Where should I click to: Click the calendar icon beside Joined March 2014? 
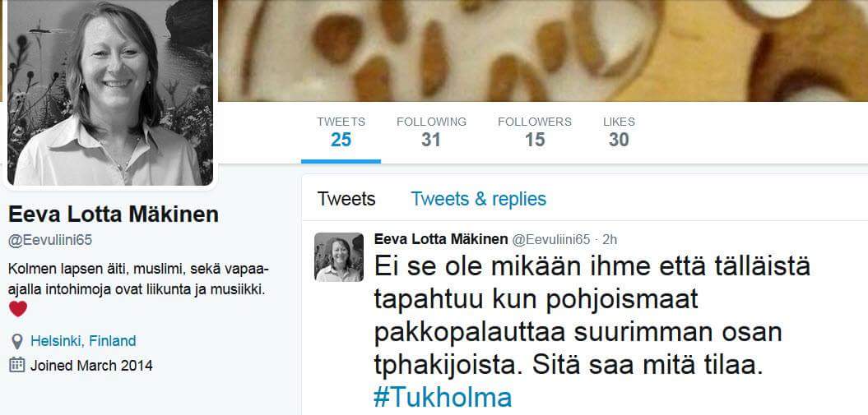click(17, 365)
